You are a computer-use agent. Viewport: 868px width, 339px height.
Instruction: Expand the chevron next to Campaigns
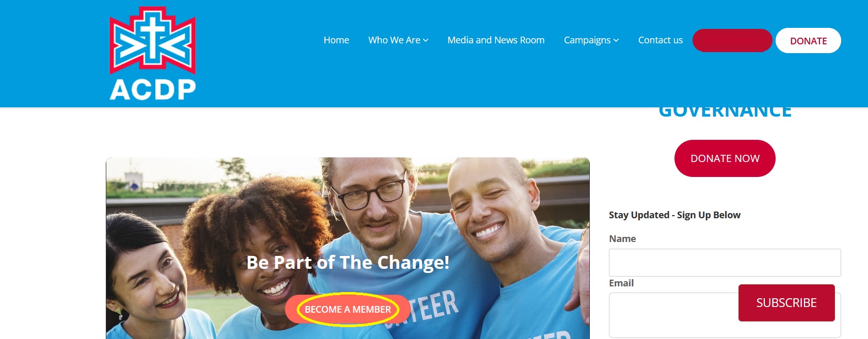point(616,41)
